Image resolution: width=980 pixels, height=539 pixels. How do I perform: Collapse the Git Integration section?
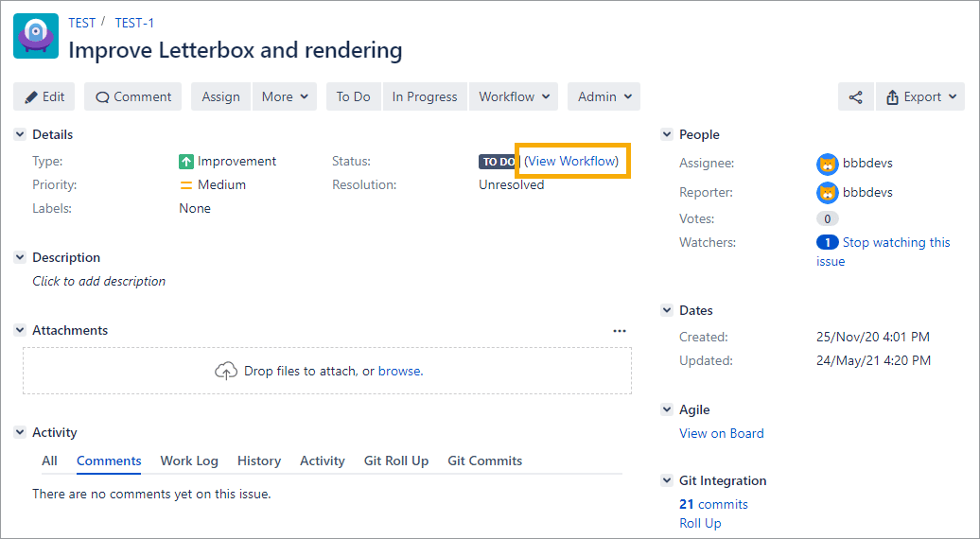coord(667,481)
